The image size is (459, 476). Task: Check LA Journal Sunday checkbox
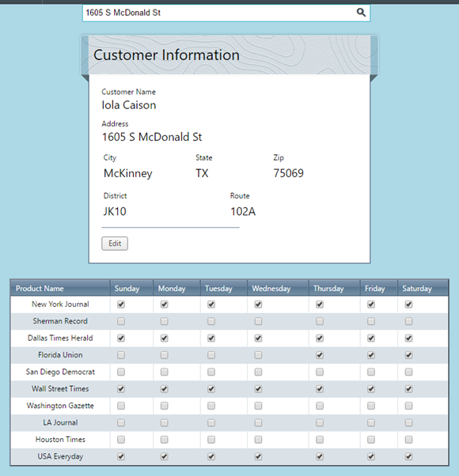(x=121, y=422)
